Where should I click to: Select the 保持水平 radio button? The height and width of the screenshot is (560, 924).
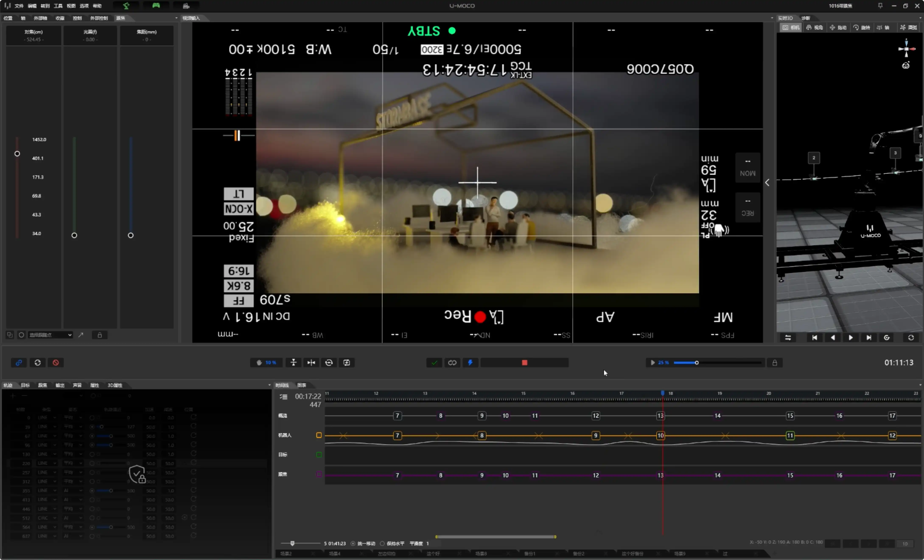tap(382, 543)
